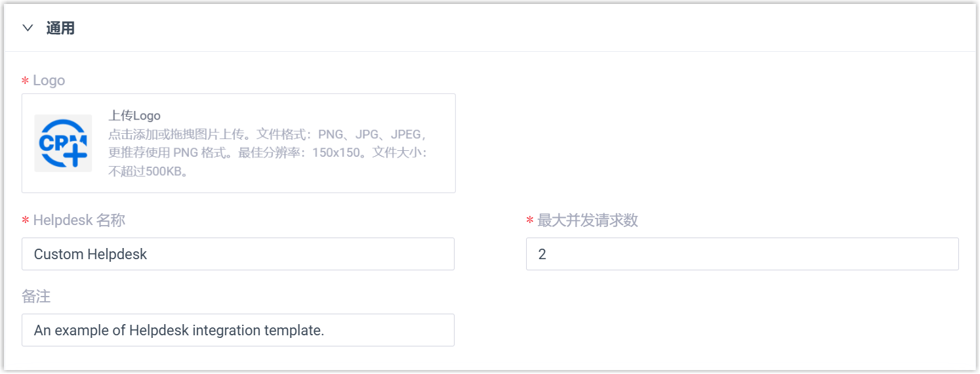The width and height of the screenshot is (980, 374).
Task: Click the 备注 label
Action: (x=36, y=297)
